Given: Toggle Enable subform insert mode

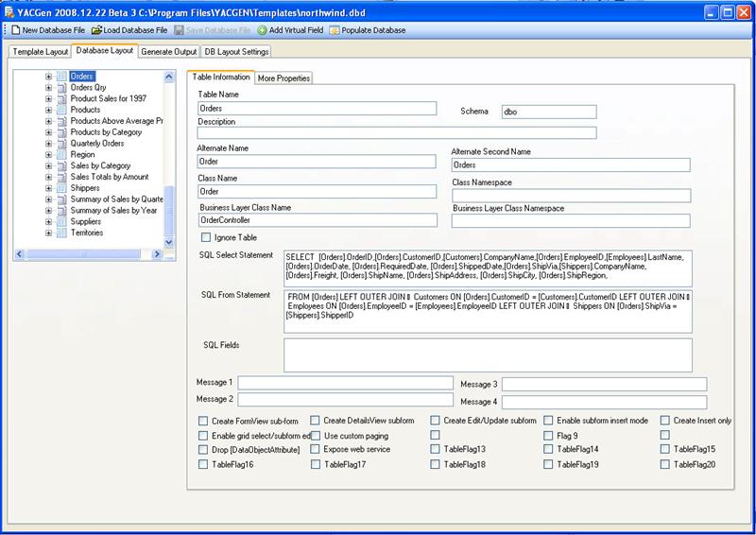Looking at the screenshot, I should [x=548, y=421].
